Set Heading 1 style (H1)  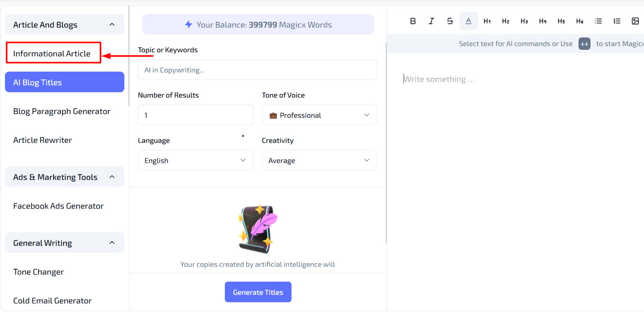[x=487, y=21]
